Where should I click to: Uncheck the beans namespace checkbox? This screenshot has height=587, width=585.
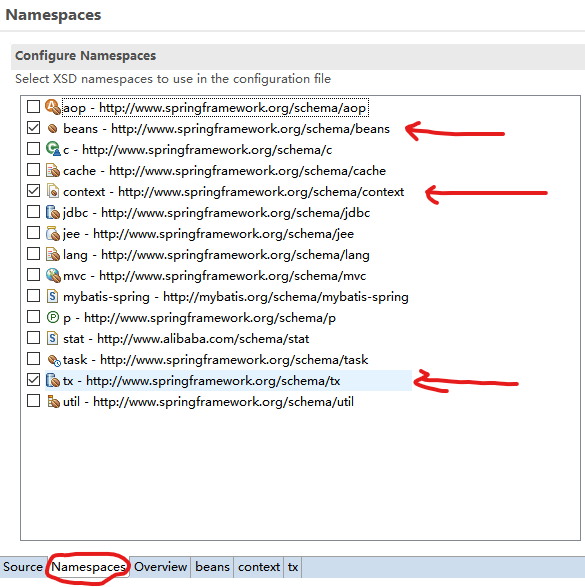click(33, 128)
